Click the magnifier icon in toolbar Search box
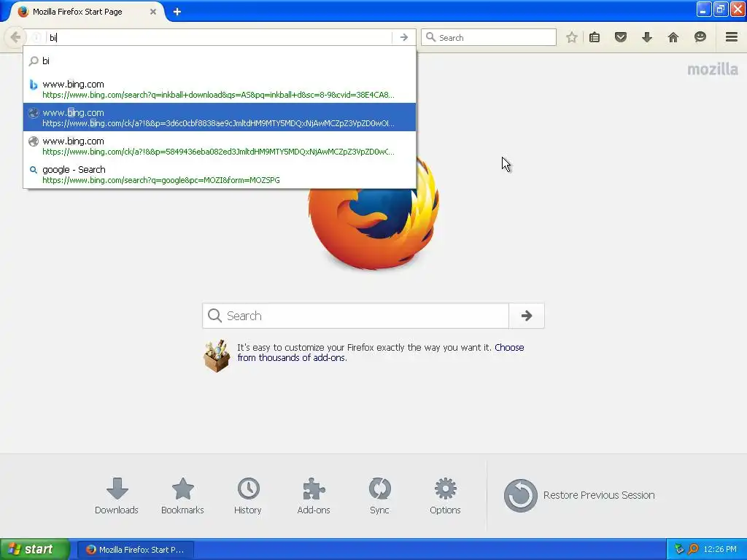Screen dimensions: 747x560 (x=430, y=37)
